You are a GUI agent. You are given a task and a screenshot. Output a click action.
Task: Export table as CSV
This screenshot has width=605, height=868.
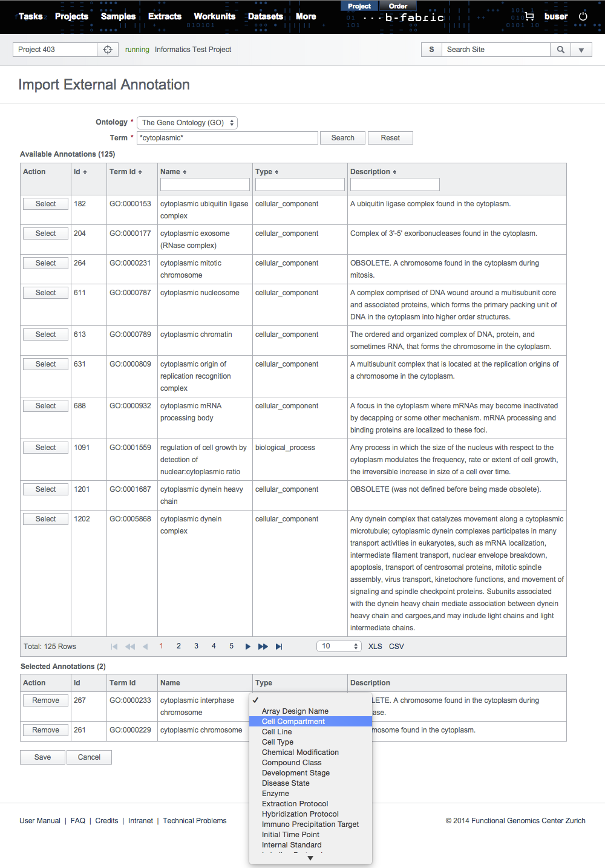(x=396, y=647)
